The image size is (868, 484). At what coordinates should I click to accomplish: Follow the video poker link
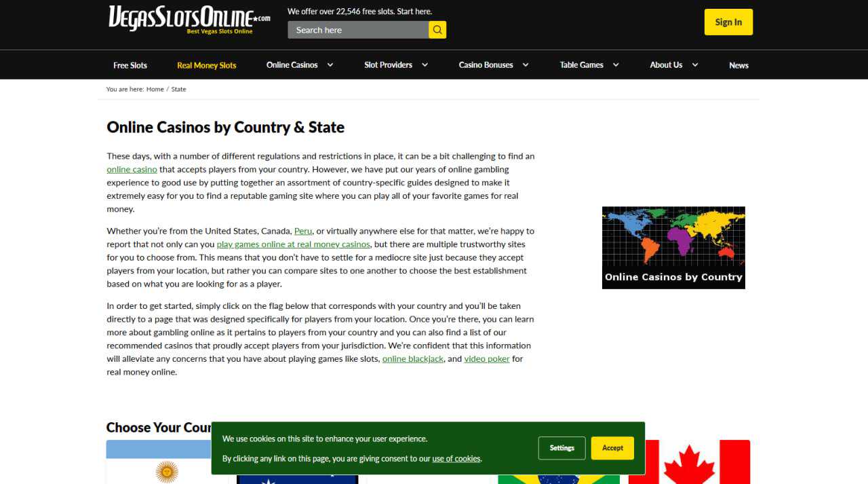(x=487, y=359)
